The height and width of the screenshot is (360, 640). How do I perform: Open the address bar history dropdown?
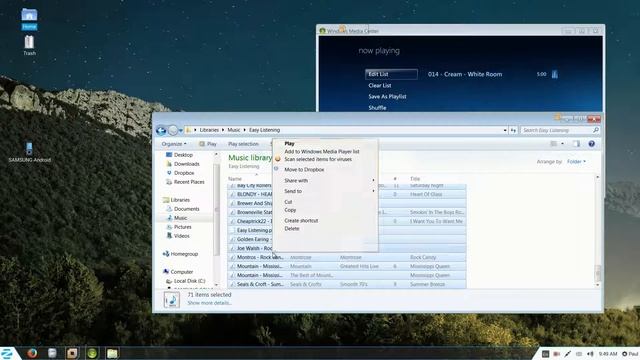(x=505, y=130)
